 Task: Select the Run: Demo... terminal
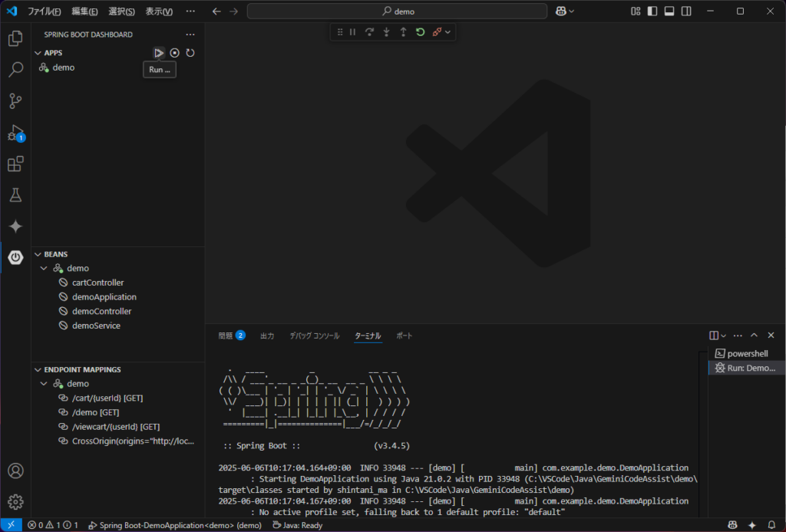(746, 368)
